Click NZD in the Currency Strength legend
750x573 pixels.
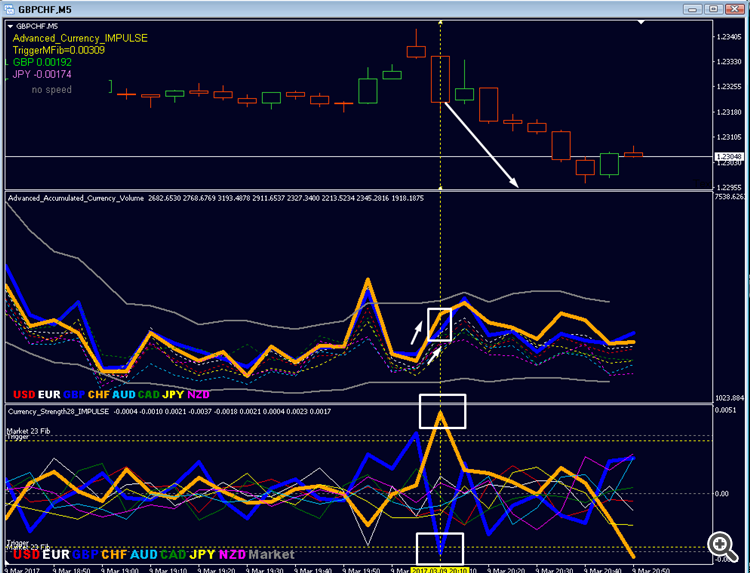click(x=232, y=555)
